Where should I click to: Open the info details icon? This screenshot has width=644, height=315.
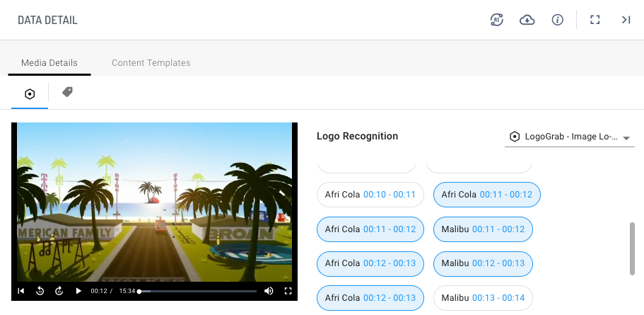[557, 20]
